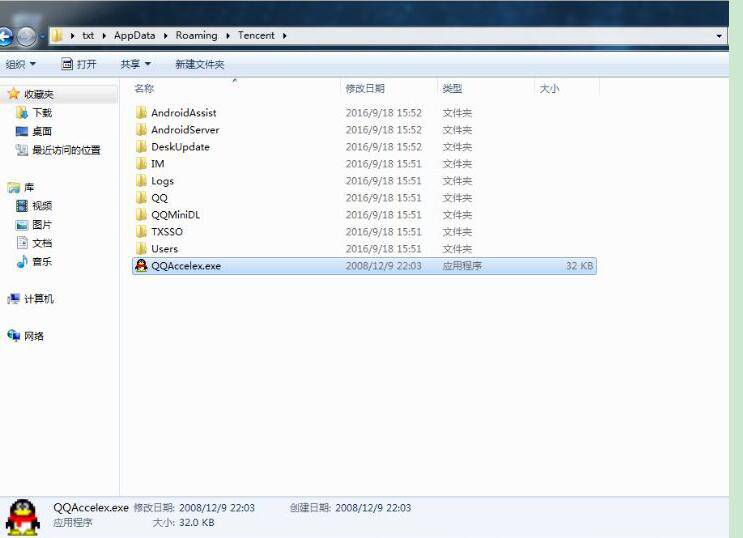
Task: Click the 库 libraries icon in sidebar
Action: pos(14,188)
